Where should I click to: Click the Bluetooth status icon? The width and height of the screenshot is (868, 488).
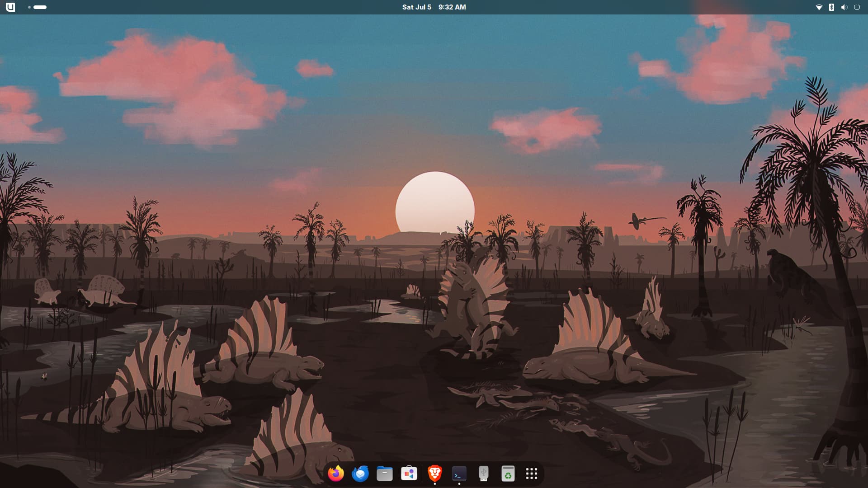point(831,7)
